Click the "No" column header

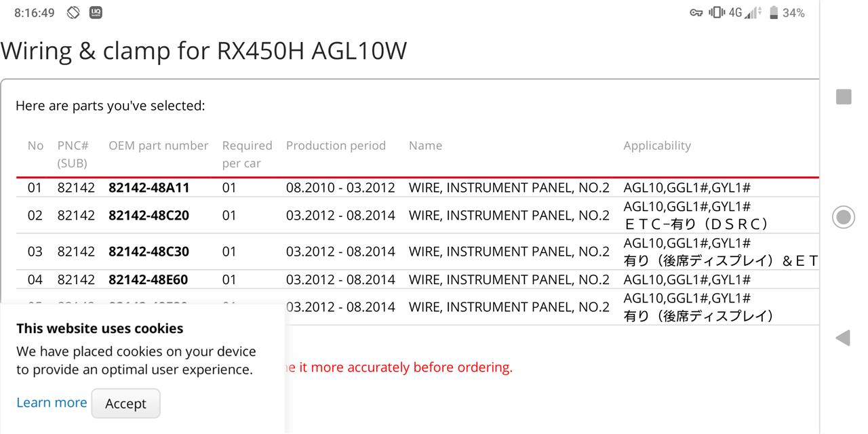tap(35, 146)
